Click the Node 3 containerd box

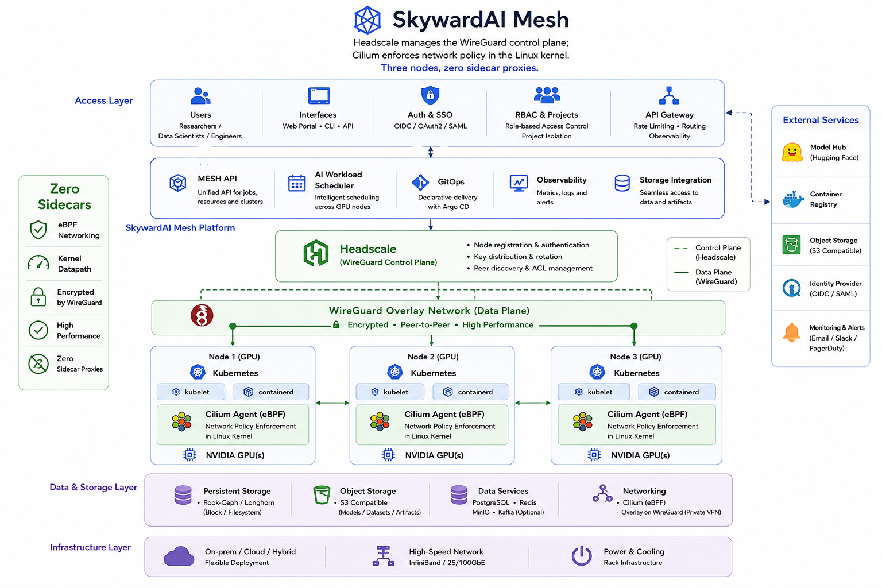677,392
